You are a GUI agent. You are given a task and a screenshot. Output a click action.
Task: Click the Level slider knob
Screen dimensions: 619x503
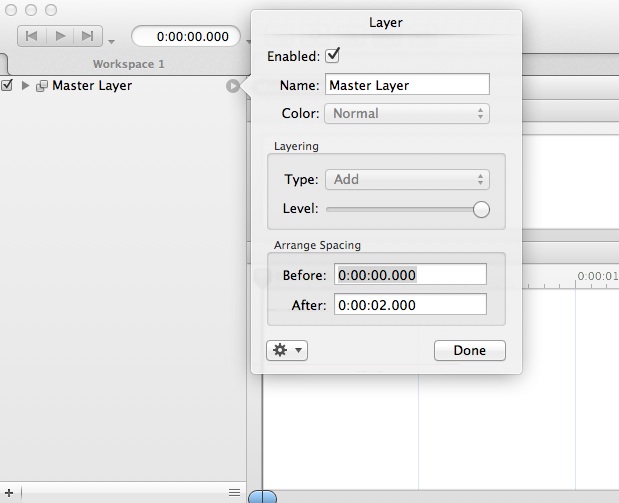(481, 209)
